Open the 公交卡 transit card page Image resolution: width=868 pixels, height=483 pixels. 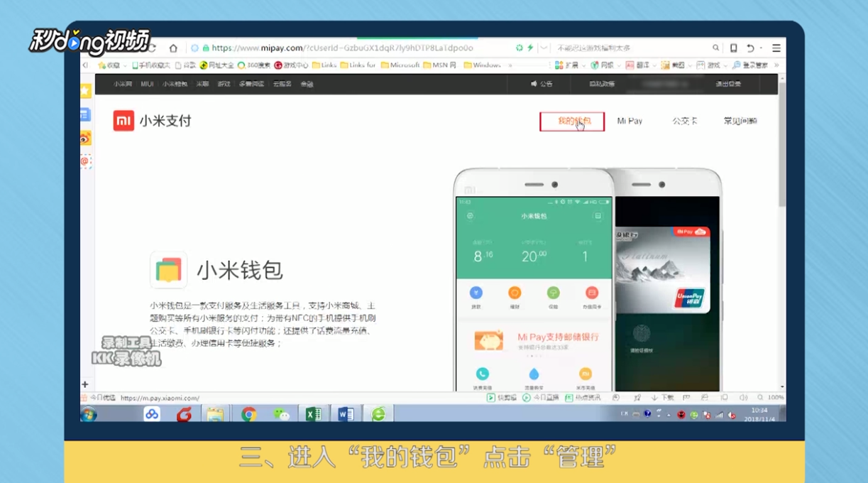click(683, 121)
